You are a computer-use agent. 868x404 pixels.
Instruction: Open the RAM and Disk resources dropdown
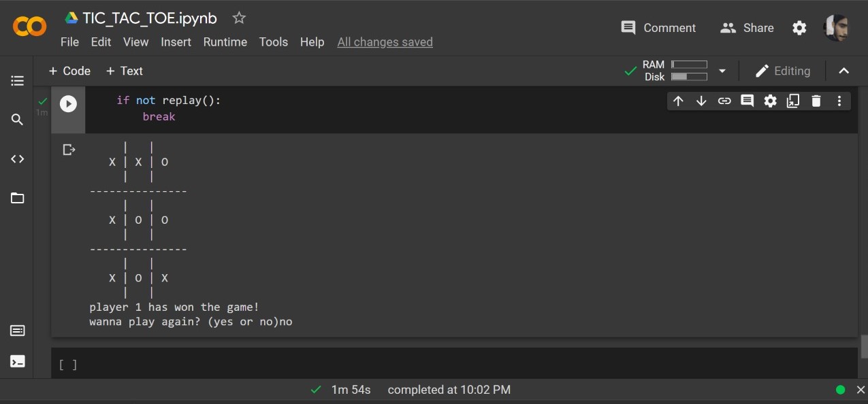(722, 71)
